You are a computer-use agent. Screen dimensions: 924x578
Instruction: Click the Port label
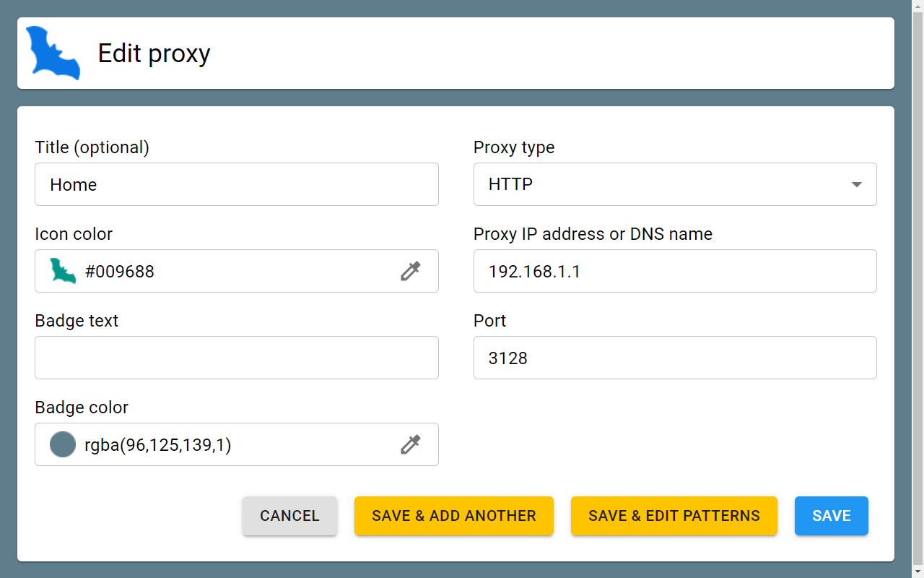[x=490, y=321]
